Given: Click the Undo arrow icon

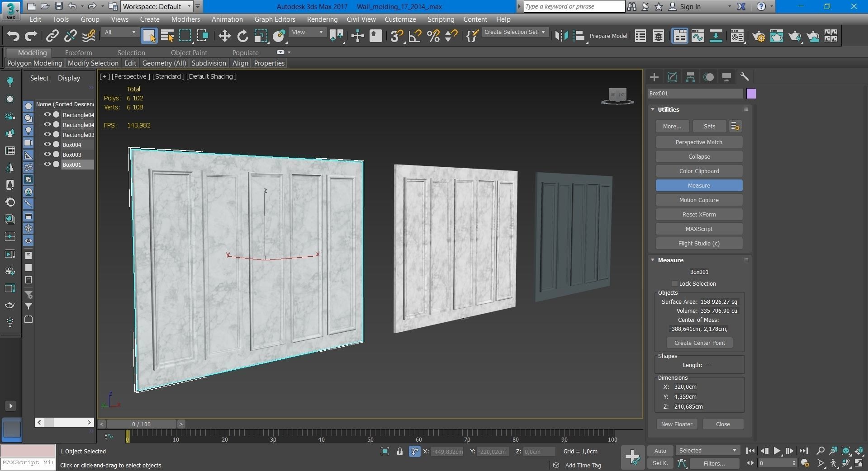Looking at the screenshot, I should [13, 36].
